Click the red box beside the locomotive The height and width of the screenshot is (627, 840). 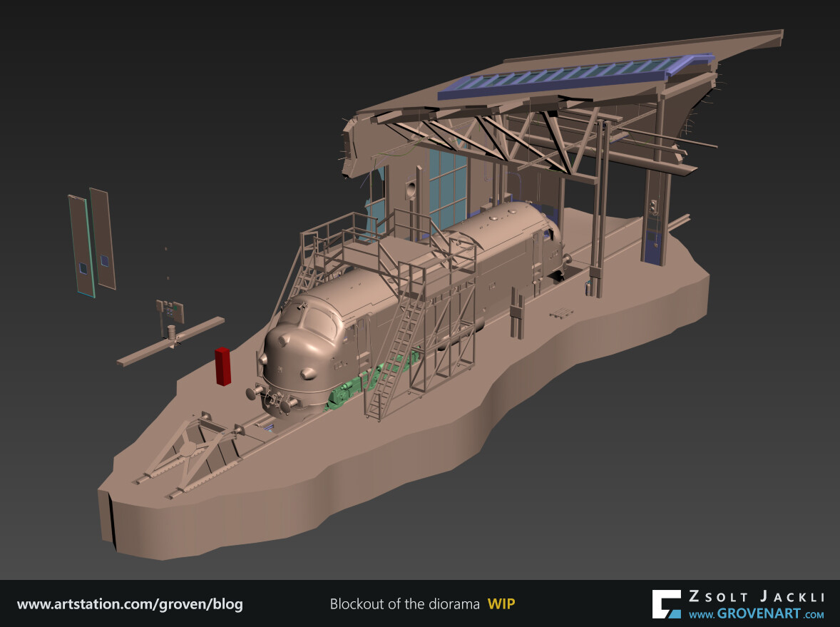[x=223, y=366]
